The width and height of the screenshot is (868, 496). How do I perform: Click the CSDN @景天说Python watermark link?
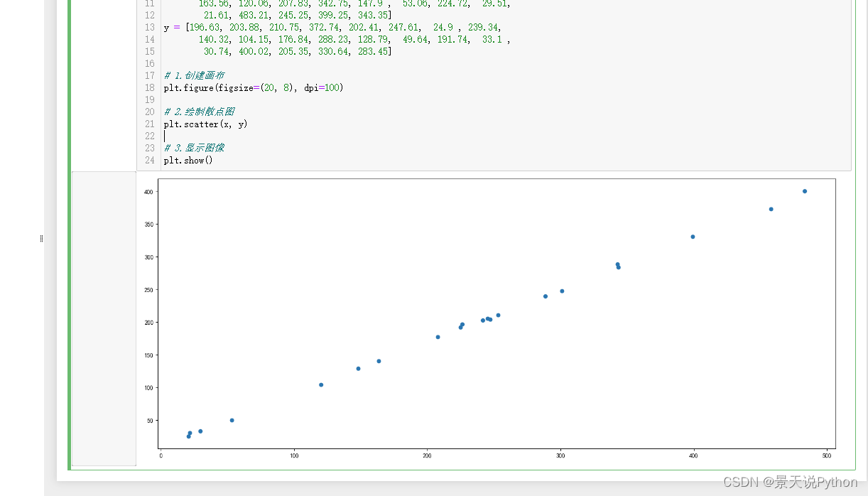[792, 482]
